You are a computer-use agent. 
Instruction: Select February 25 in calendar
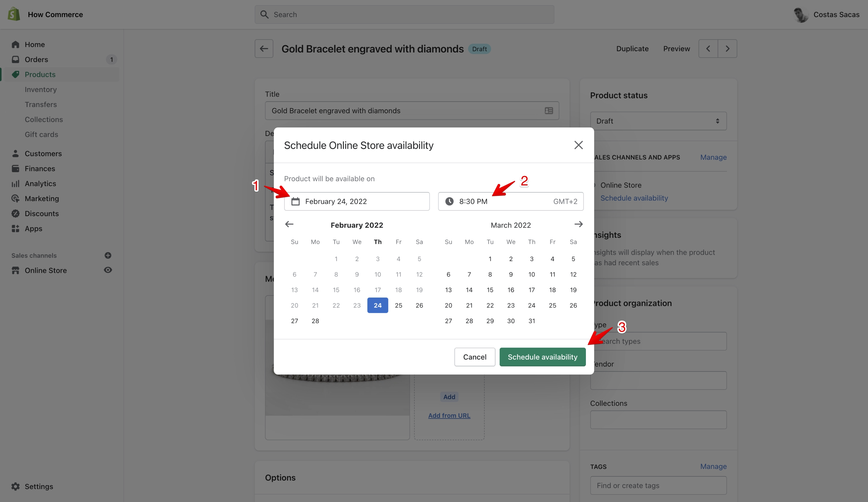tap(398, 305)
